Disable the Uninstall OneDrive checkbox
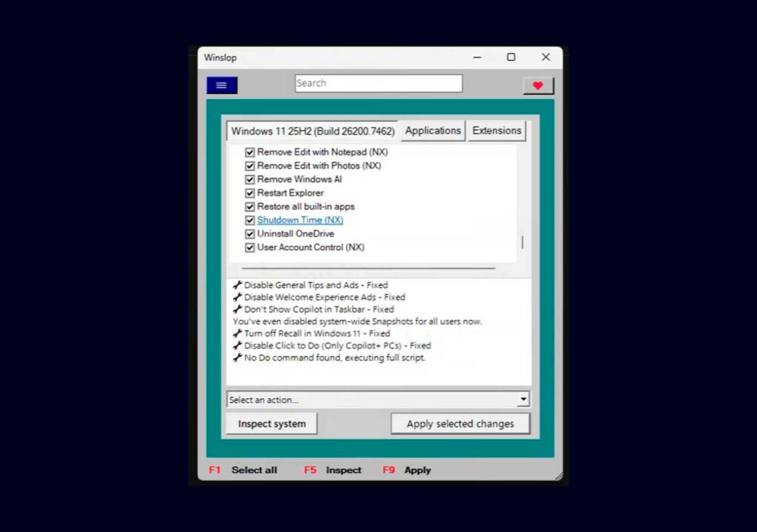Screen dimensions: 757x532 [x=250, y=234]
